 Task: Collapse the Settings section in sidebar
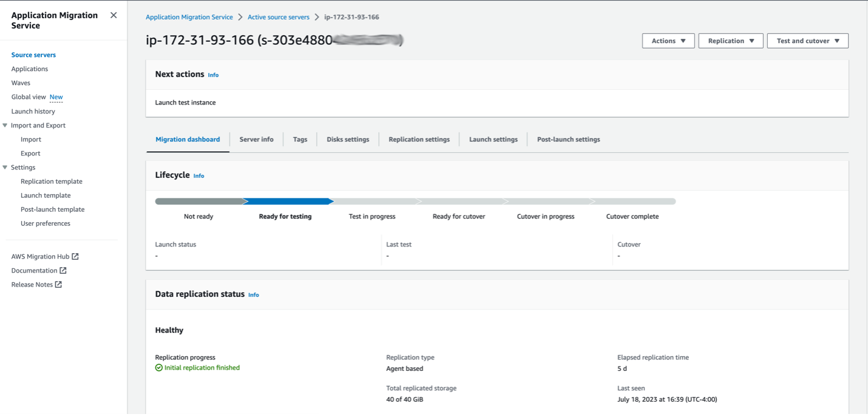point(5,168)
